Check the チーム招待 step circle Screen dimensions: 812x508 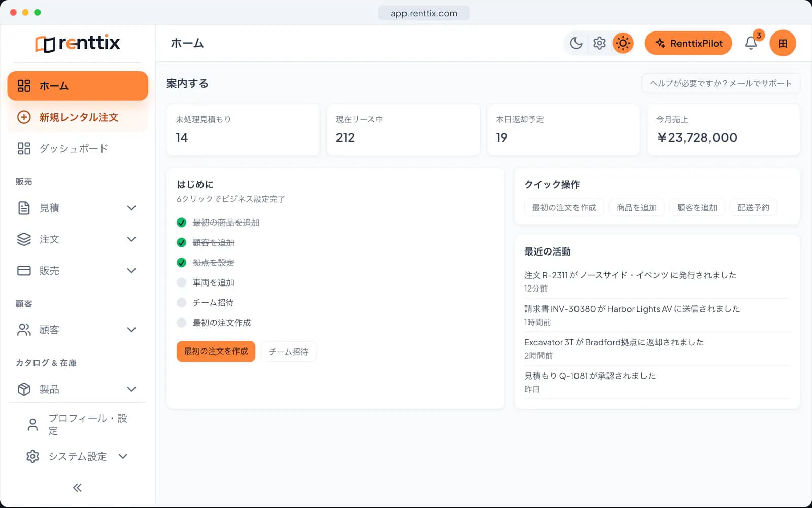(181, 303)
